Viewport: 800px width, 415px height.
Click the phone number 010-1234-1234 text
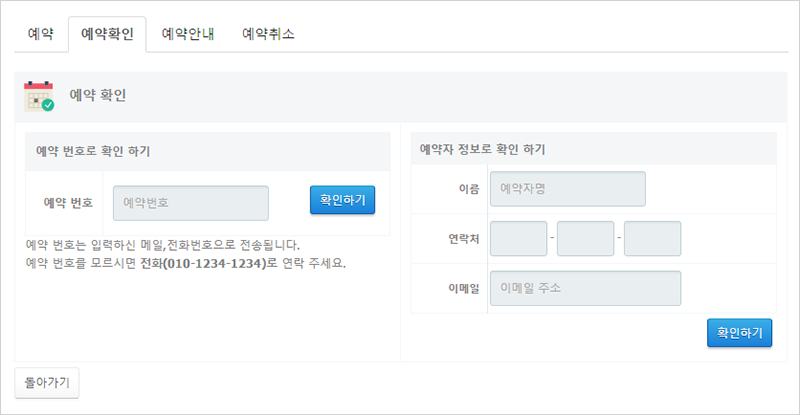[209, 264]
